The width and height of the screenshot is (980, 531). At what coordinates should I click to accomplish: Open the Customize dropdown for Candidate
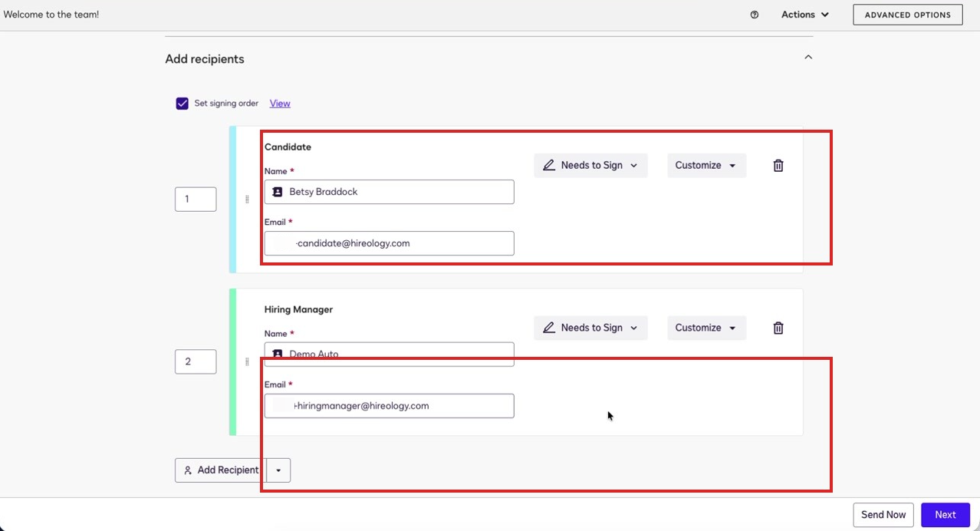706,166
